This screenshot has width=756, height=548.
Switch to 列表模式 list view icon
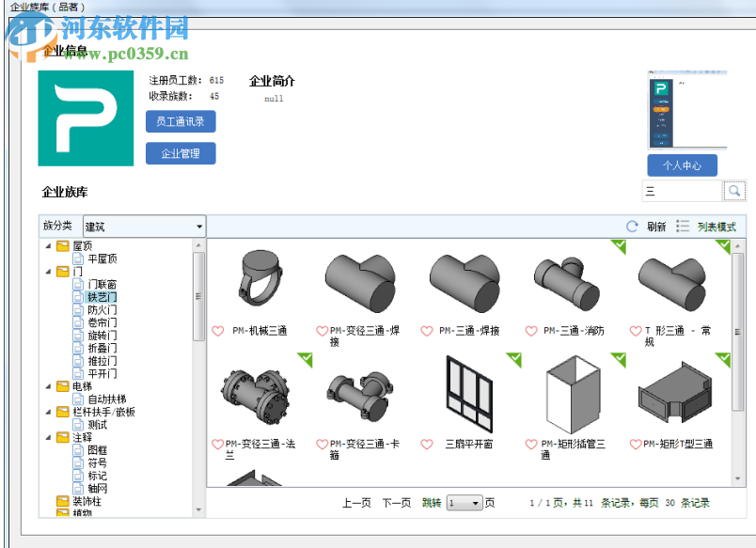point(682,226)
